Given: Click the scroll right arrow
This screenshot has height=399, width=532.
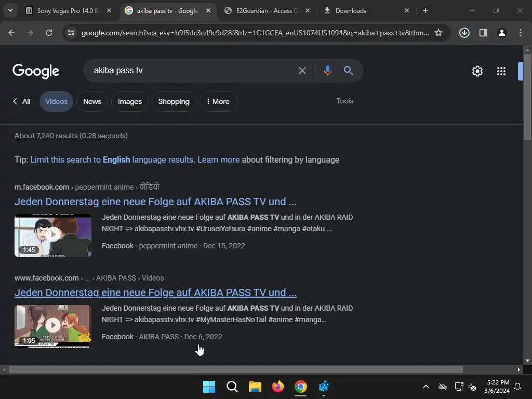Looking at the screenshot, I should click(x=519, y=369).
